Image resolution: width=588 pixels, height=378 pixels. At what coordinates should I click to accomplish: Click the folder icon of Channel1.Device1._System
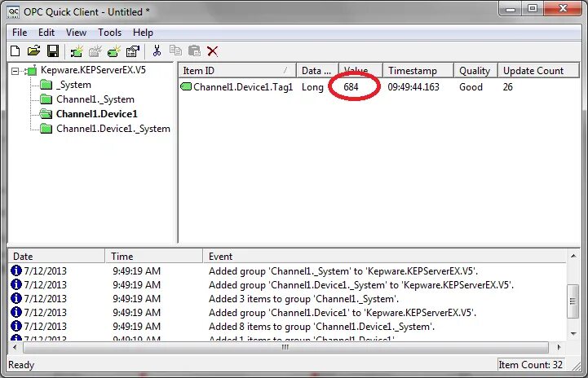click(x=46, y=129)
